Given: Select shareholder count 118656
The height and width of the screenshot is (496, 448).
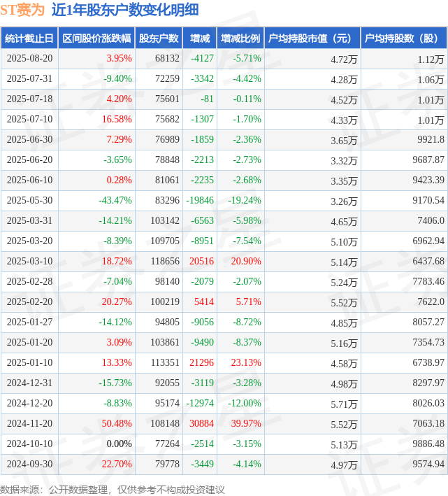Looking at the screenshot, I should 164,261.
